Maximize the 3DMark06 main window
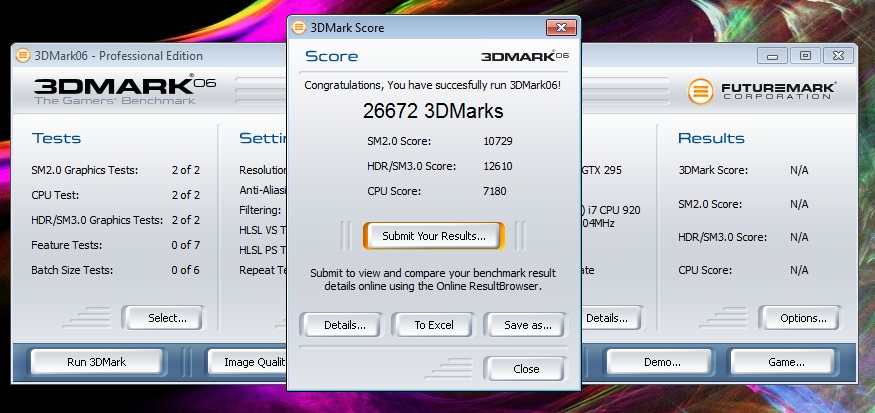 [805, 56]
